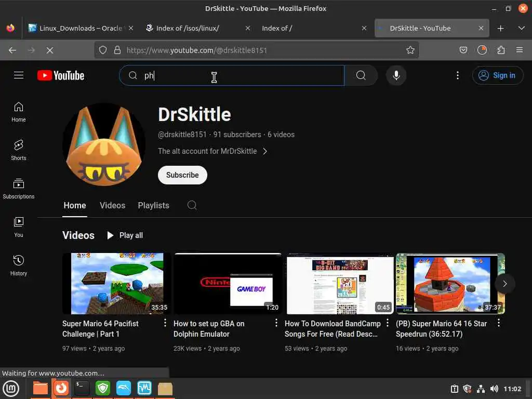Open the Pacifist Challenge video thumbnail
This screenshot has height=399, width=532.
[x=117, y=283]
